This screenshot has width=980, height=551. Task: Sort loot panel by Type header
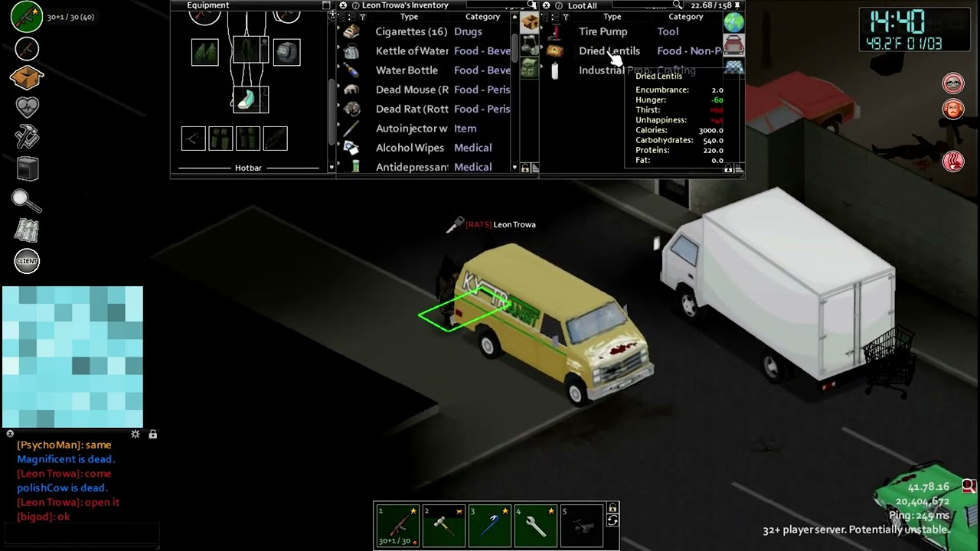(x=612, y=16)
